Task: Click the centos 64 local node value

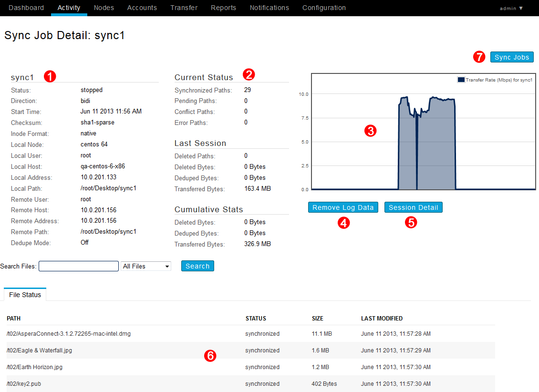Action: click(94, 144)
